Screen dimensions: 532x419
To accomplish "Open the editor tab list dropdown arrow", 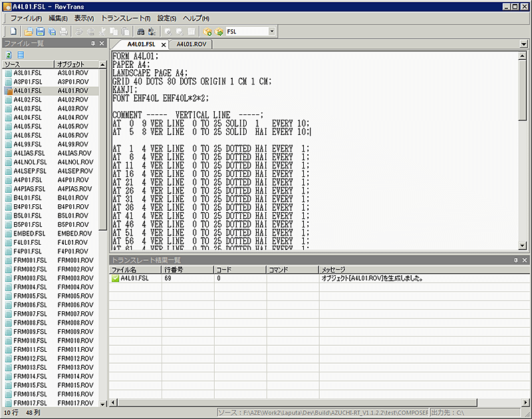I will (x=525, y=45).
